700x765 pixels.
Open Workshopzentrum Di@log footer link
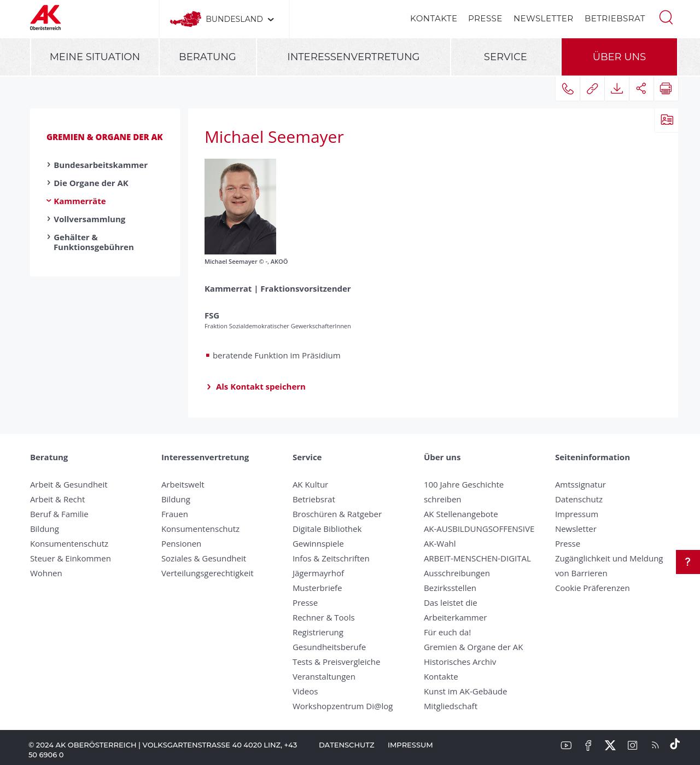tap(342, 706)
